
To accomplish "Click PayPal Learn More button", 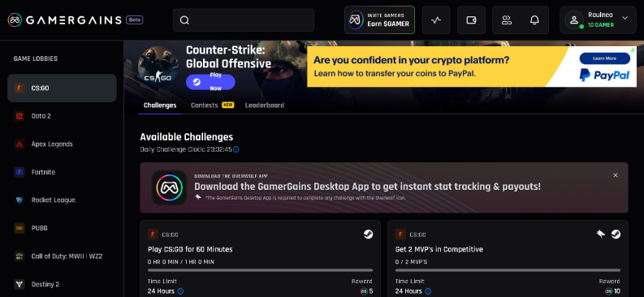I will pos(604,58).
